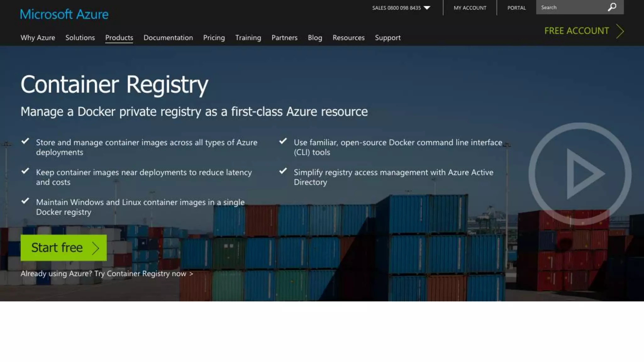
Task: Click the magnifying glass search icon
Action: 612,7
